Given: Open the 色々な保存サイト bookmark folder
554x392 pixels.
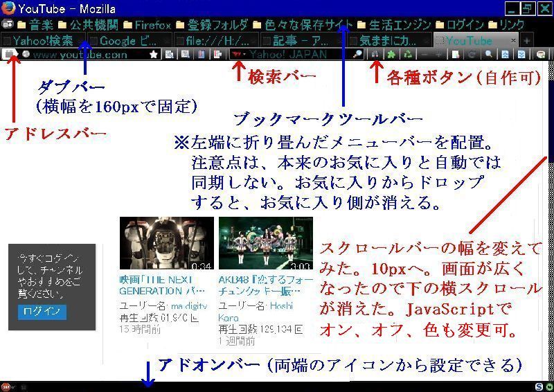Looking at the screenshot, I should pyautogui.click(x=303, y=24).
